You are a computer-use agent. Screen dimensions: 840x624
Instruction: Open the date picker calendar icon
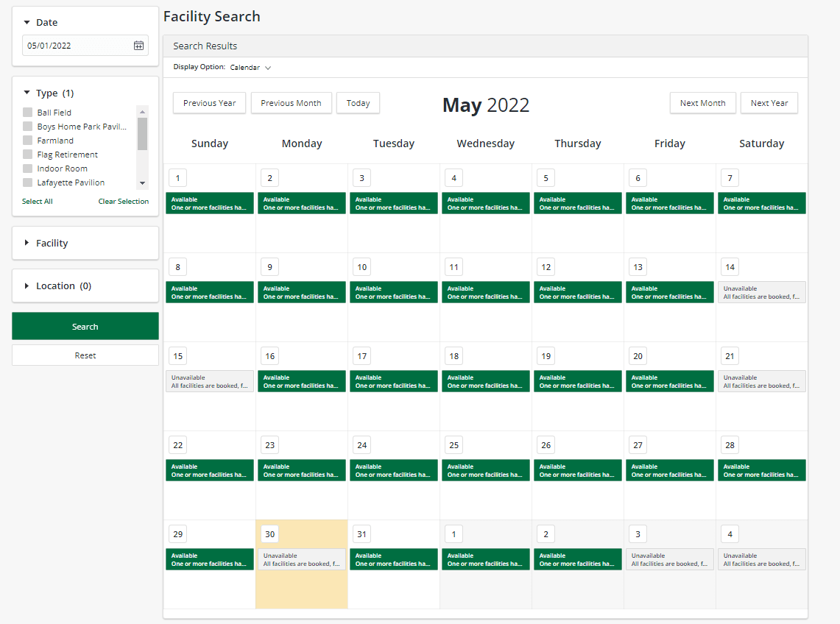[138, 46]
